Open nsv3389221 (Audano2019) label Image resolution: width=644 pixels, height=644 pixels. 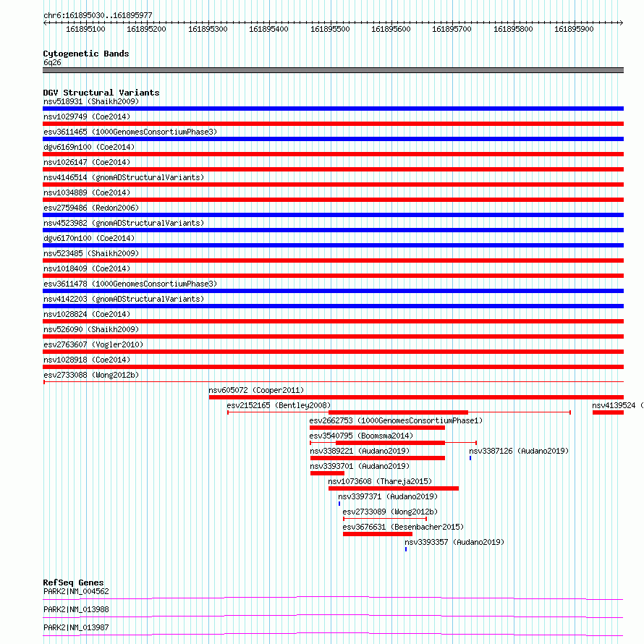pyautogui.click(x=360, y=451)
